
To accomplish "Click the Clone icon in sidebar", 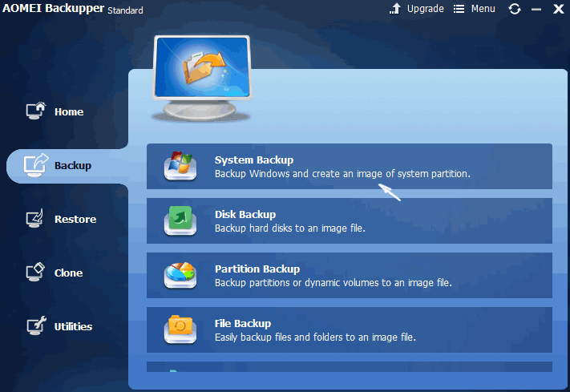I will (36, 273).
